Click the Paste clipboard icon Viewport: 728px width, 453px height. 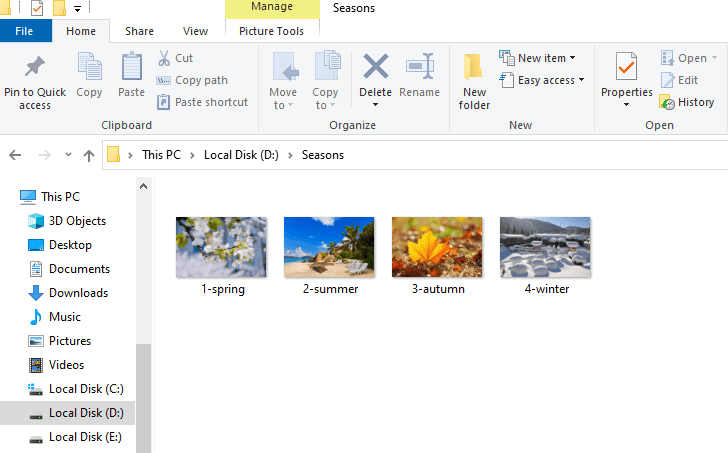tap(131, 66)
